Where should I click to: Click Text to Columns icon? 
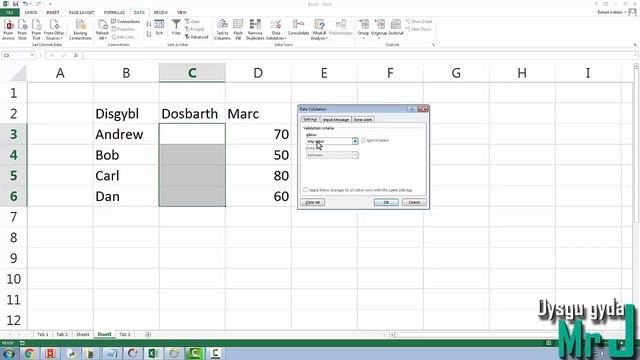pos(222,30)
